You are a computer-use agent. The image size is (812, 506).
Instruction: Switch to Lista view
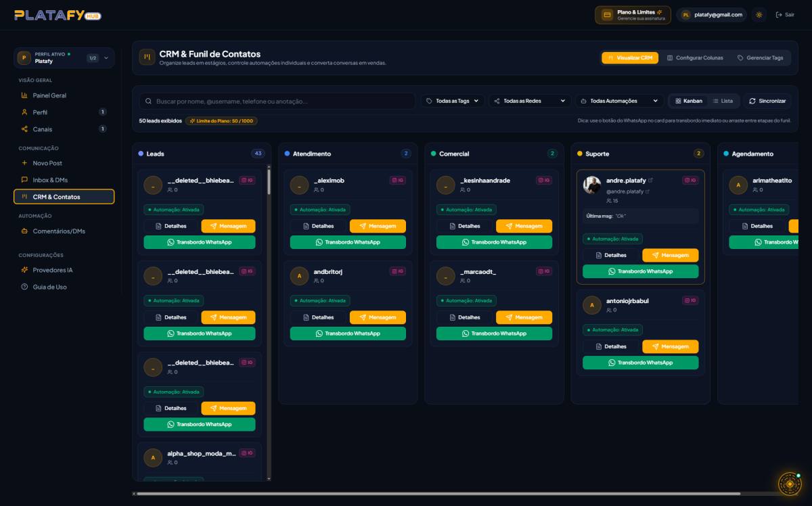coord(722,101)
